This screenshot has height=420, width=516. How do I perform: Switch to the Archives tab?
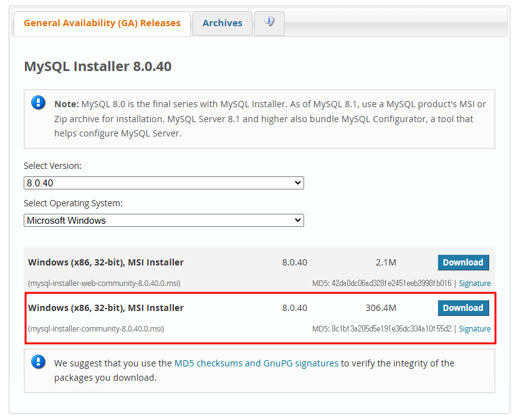click(x=222, y=24)
